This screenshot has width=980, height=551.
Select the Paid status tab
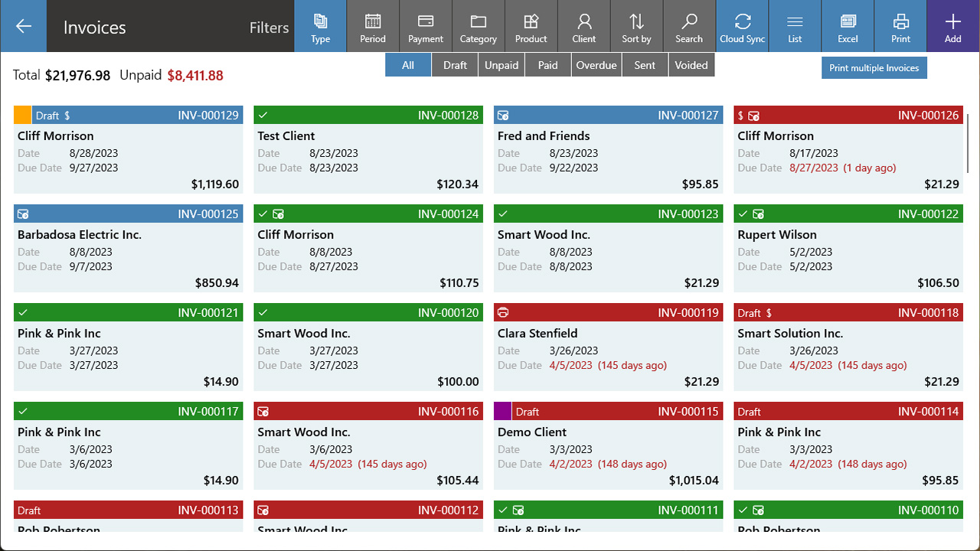click(x=548, y=65)
